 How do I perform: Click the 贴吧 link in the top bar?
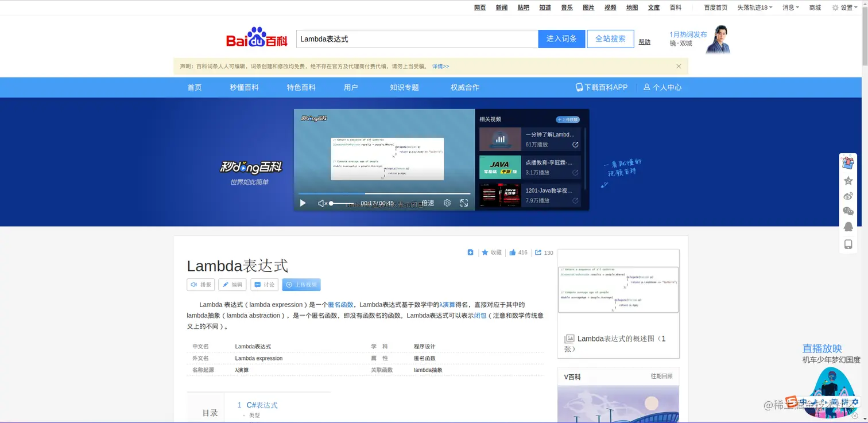point(523,7)
